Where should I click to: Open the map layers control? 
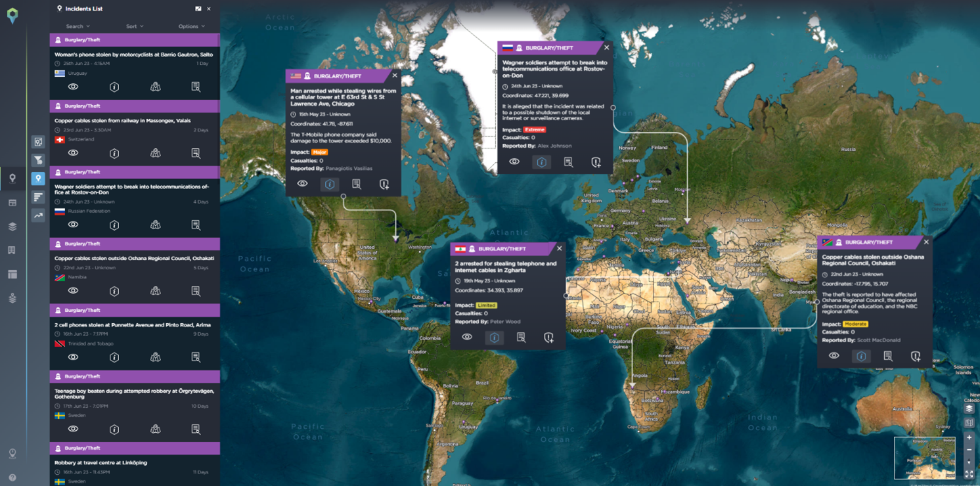[x=969, y=409]
